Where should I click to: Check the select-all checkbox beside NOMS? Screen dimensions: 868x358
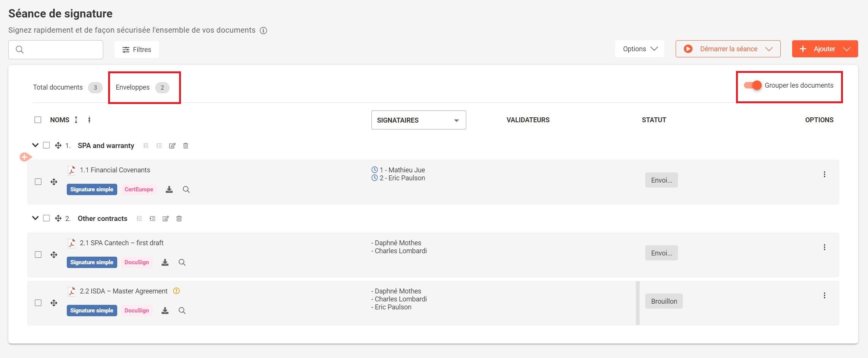coord(38,120)
